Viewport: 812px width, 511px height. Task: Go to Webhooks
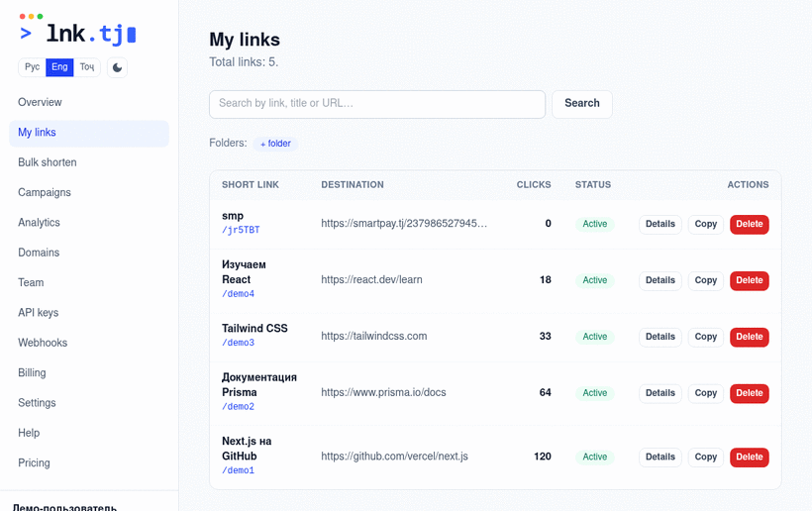pos(89,343)
